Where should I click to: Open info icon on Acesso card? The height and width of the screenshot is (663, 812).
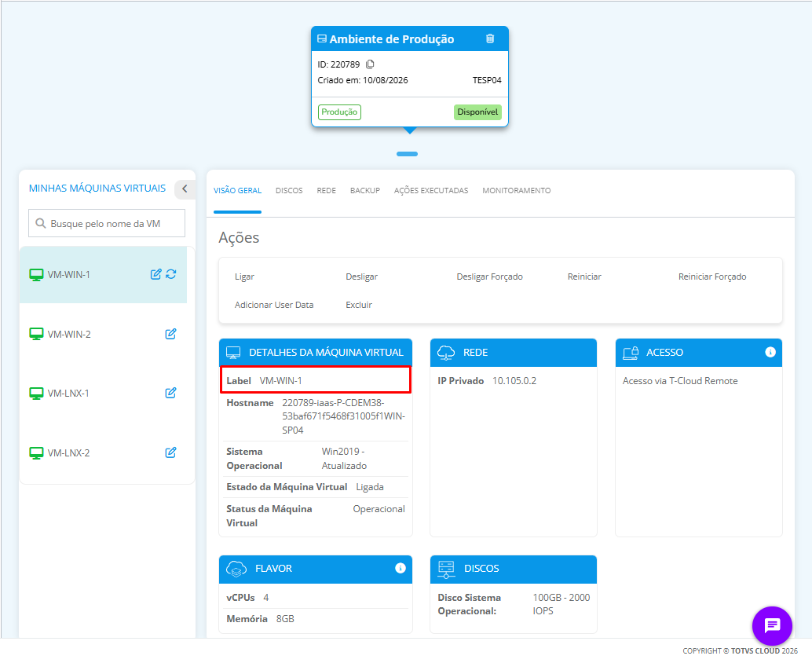tap(770, 352)
